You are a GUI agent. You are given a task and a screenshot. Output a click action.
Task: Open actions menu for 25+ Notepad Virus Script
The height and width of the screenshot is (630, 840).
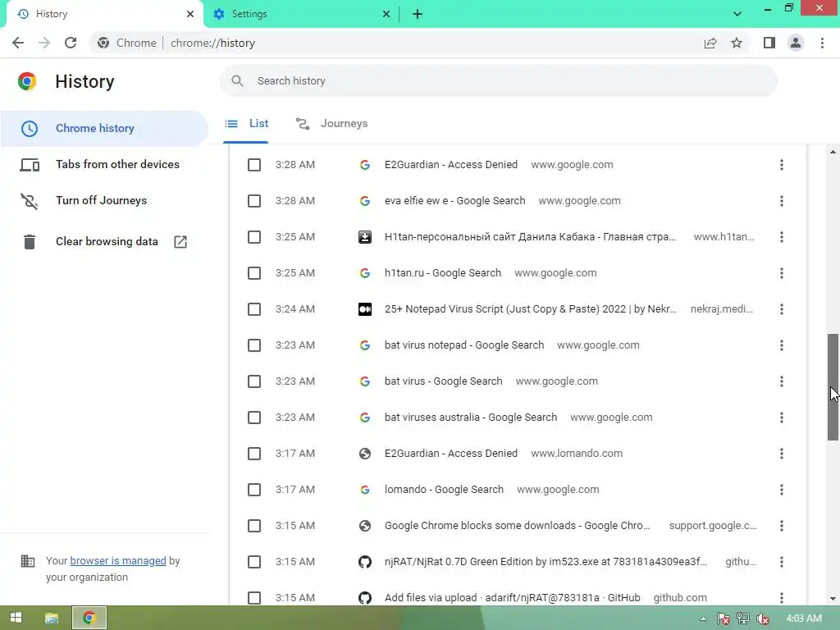tap(782, 309)
